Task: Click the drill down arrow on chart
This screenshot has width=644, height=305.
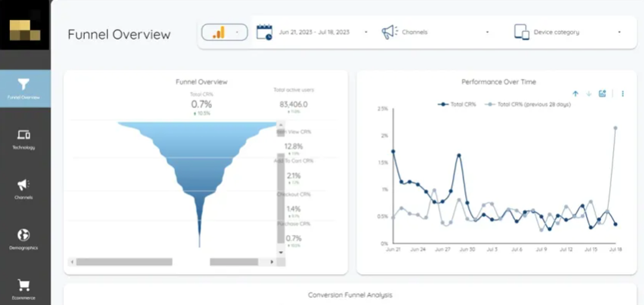Action: point(589,94)
